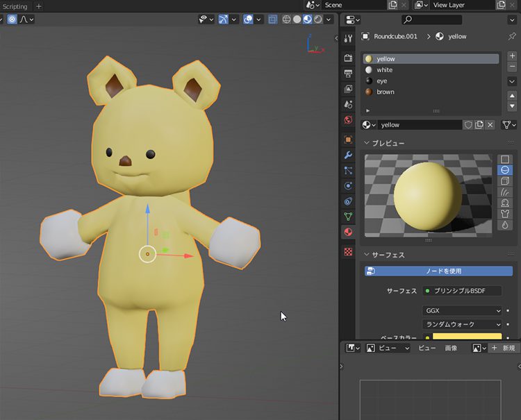Click 新規 to create a new image

coord(504,348)
